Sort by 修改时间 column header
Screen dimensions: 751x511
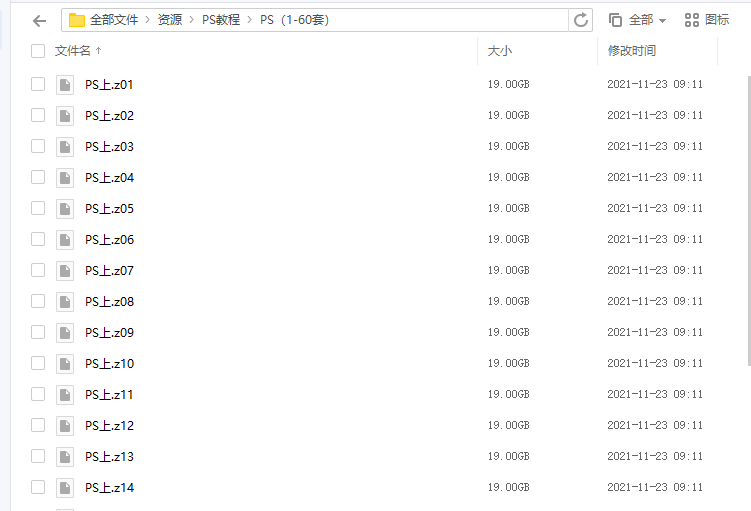coord(632,51)
